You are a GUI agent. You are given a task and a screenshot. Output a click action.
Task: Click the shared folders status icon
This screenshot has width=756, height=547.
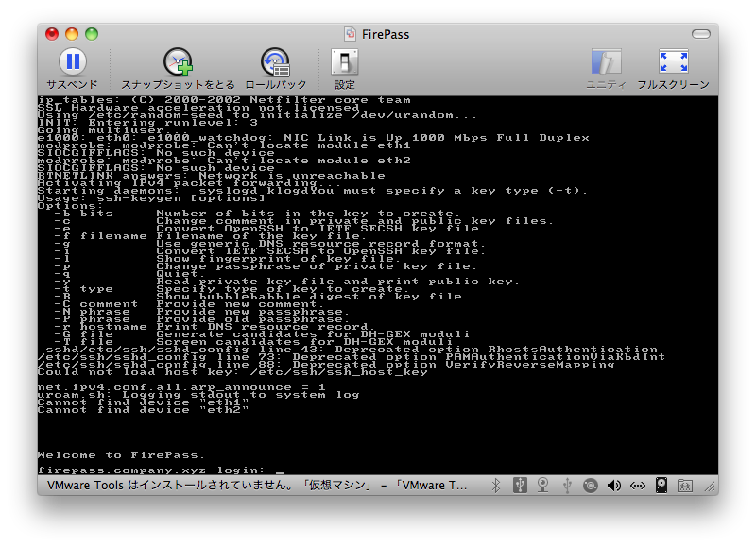tap(684, 486)
